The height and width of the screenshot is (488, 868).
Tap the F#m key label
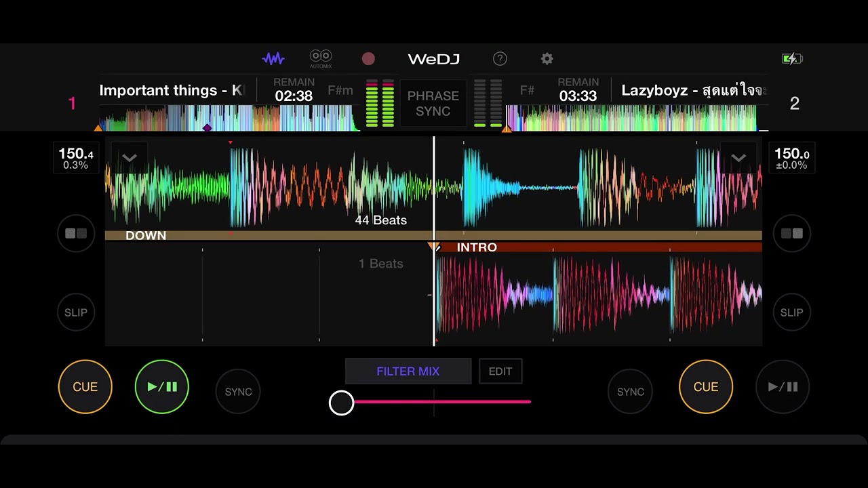pos(340,90)
